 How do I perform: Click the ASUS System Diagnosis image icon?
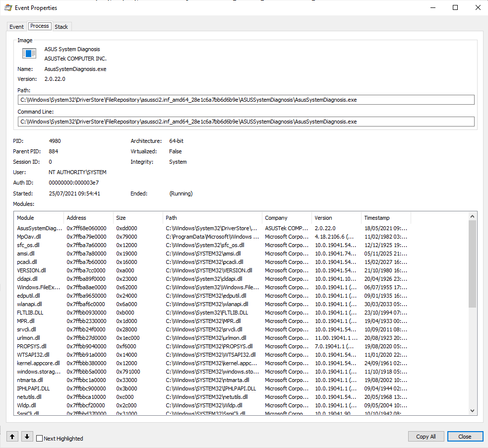(29, 53)
